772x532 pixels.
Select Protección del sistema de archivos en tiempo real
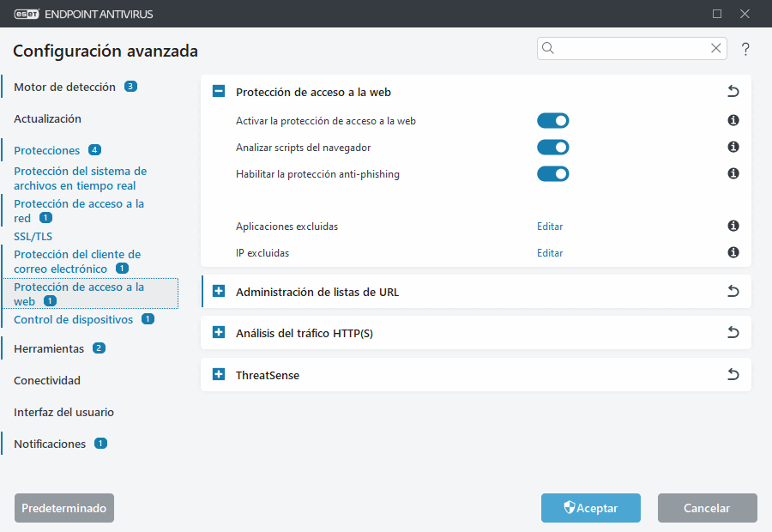tap(81, 178)
